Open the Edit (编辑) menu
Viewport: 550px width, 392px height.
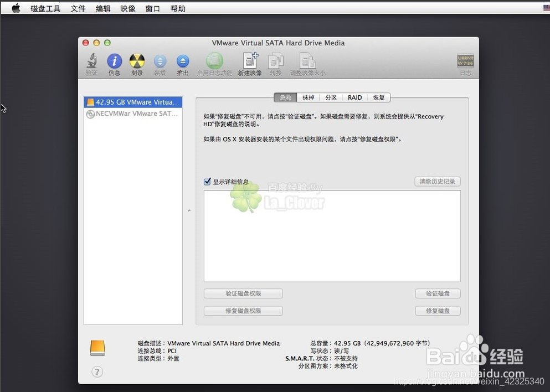103,8
